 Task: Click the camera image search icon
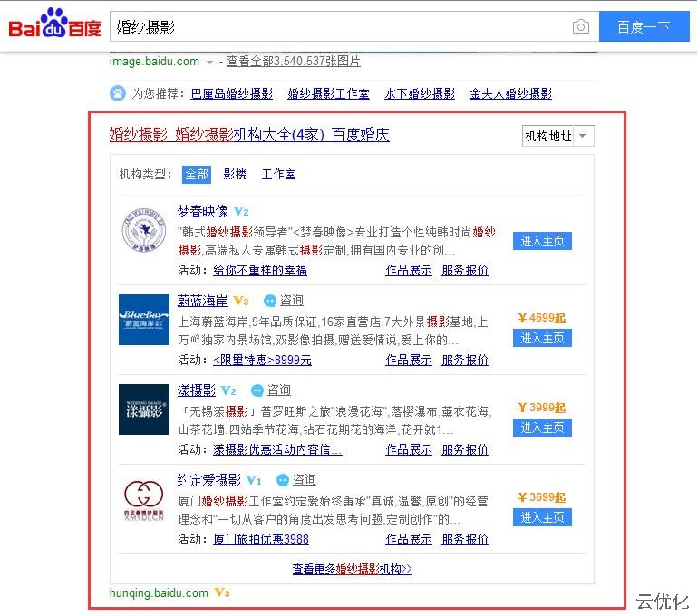point(580,27)
